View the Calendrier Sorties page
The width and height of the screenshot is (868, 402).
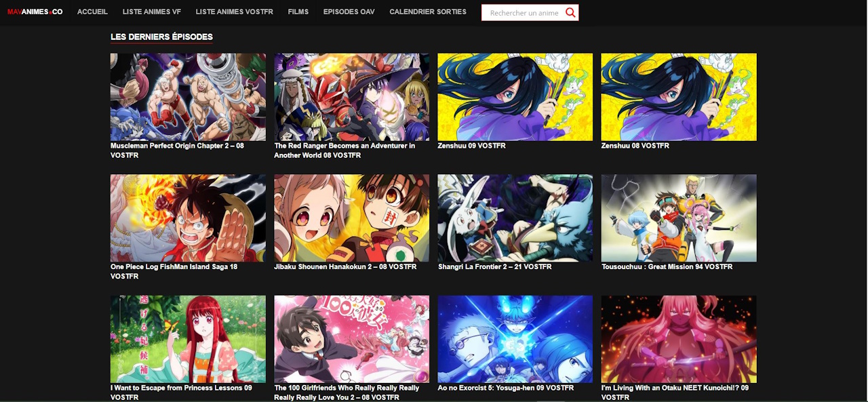pyautogui.click(x=427, y=12)
